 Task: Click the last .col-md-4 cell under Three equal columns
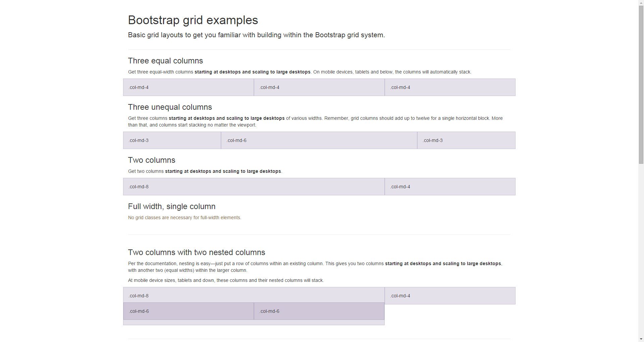450,87
